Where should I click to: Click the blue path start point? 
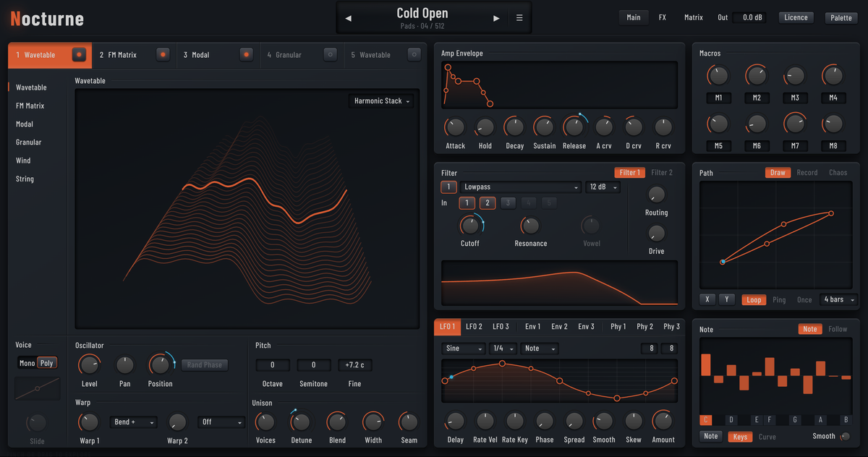click(723, 262)
